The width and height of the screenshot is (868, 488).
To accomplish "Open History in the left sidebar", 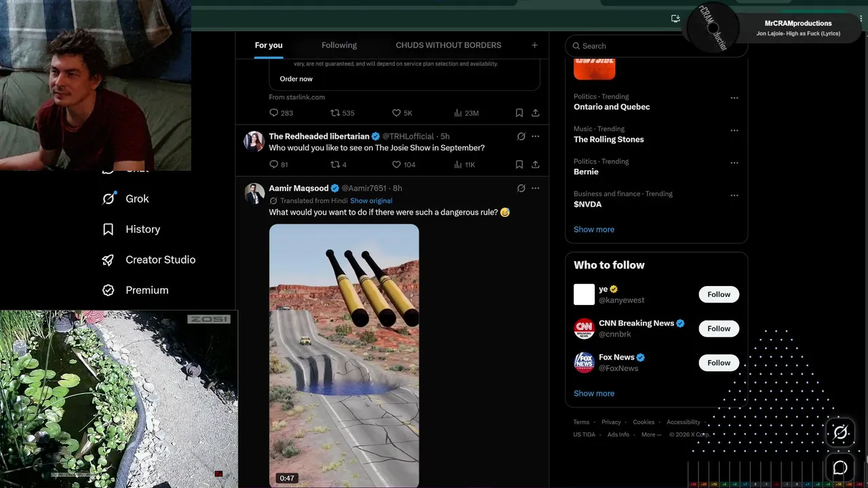I will pos(131,229).
